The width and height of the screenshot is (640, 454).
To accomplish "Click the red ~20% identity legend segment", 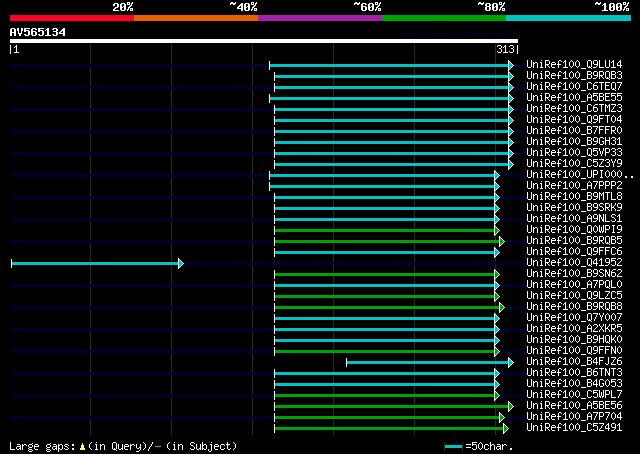I will coord(71,18).
